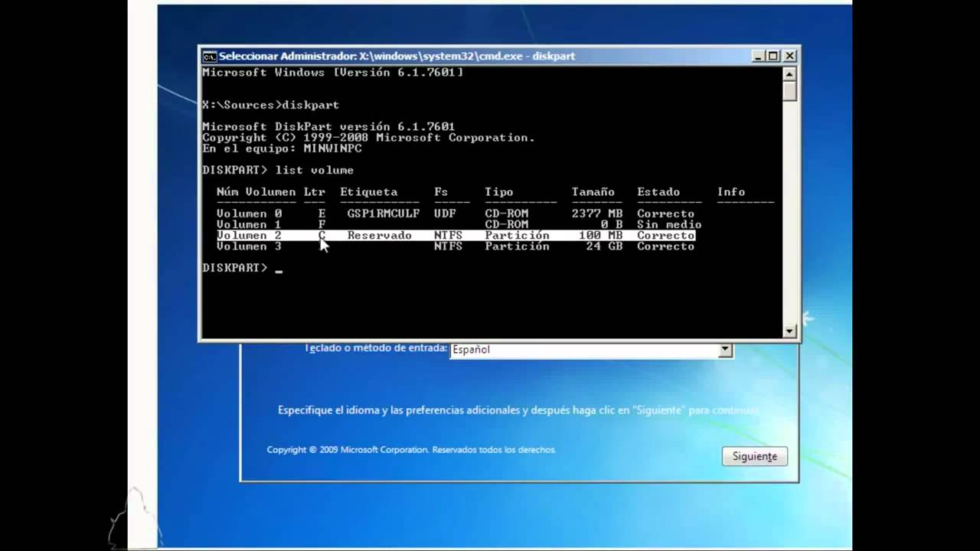The height and width of the screenshot is (551, 980).
Task: Click the 'Info' column header
Action: click(731, 192)
